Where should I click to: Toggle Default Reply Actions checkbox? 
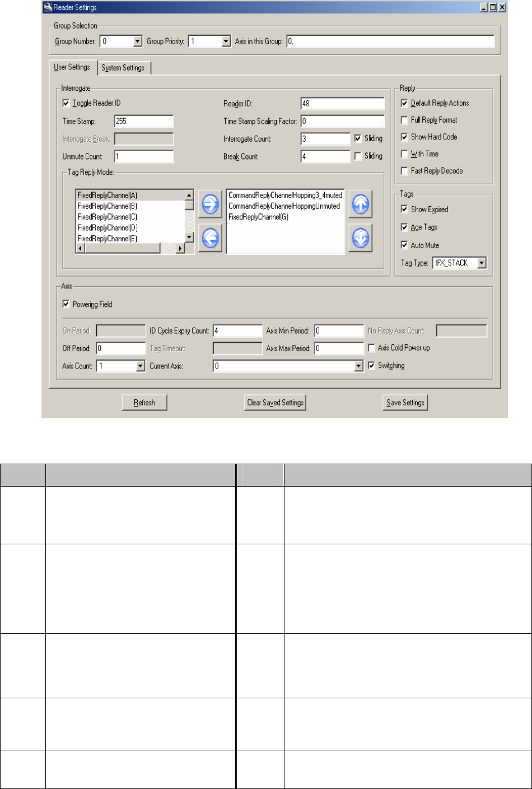(404, 103)
